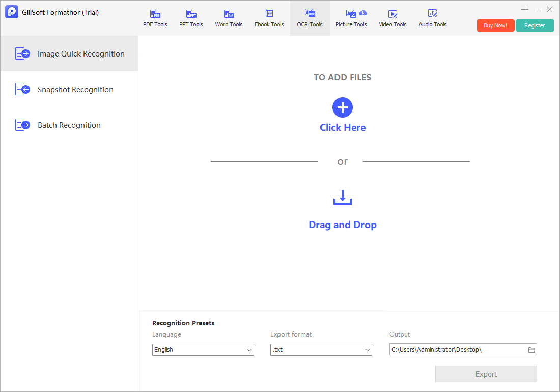Select the Video Tools icon

pos(393,14)
